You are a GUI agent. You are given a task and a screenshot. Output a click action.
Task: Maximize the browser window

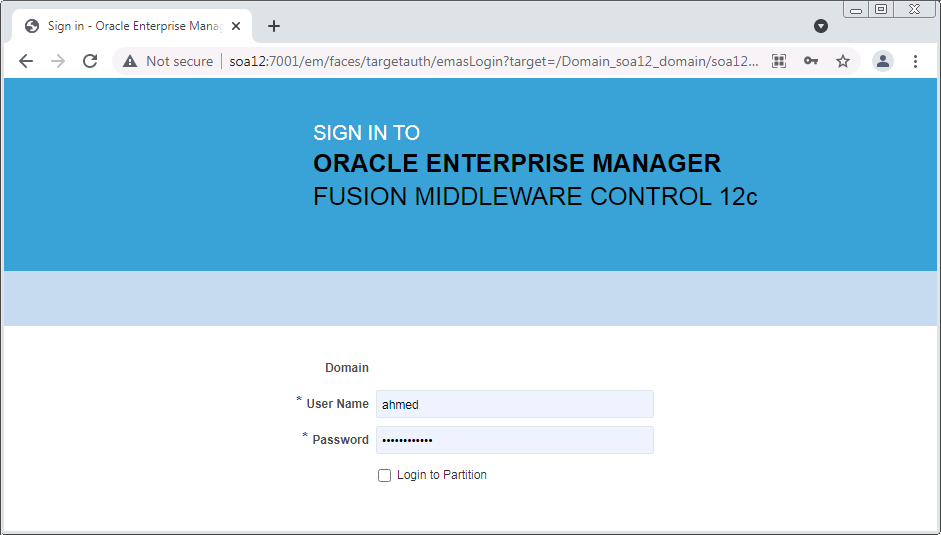click(x=881, y=9)
